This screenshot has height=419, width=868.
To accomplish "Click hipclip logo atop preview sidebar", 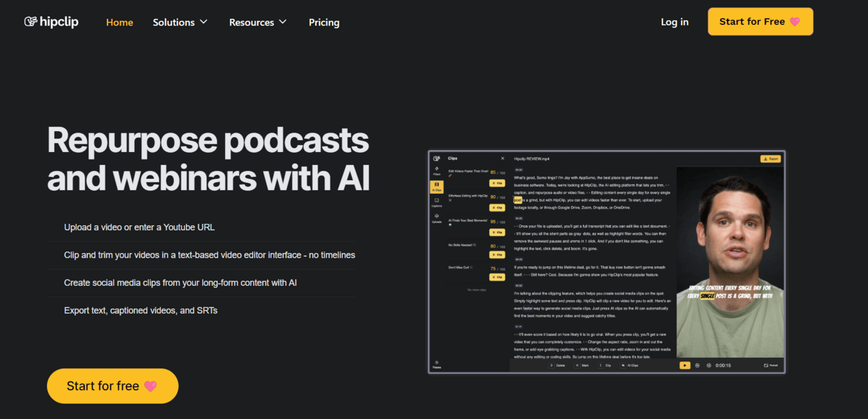I will (437, 159).
